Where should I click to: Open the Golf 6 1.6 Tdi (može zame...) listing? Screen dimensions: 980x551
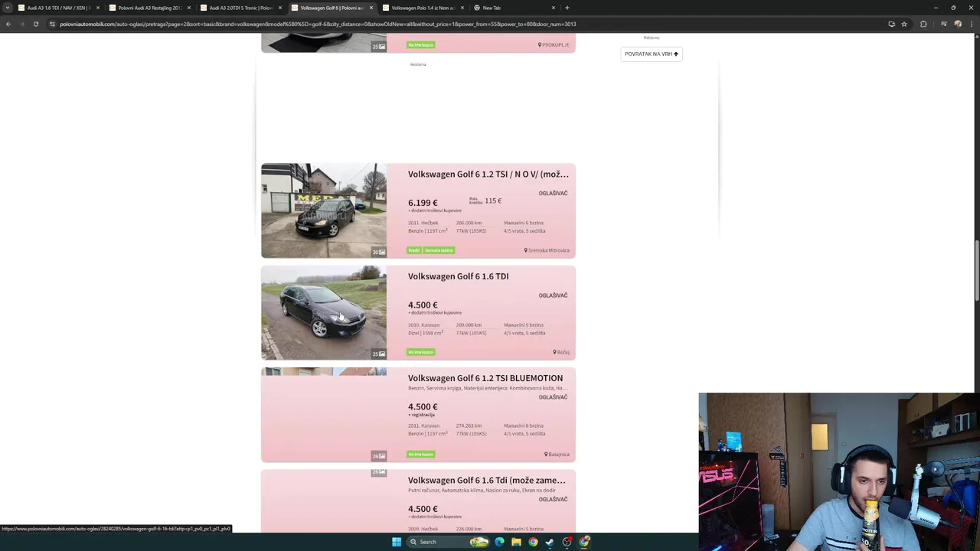tap(486, 480)
